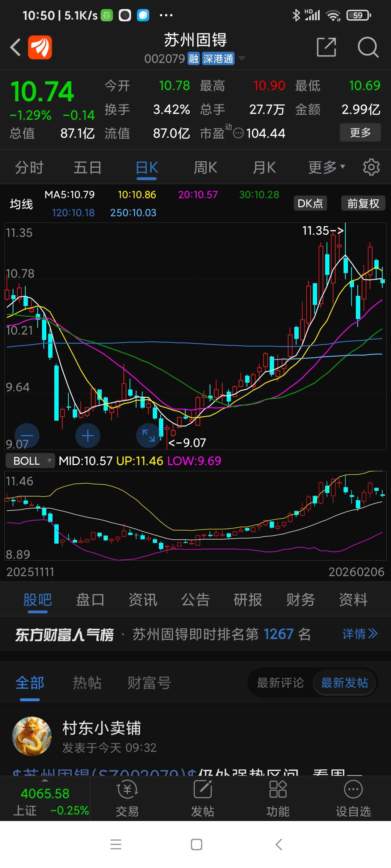Image resolution: width=391 pixels, height=868 pixels.
Task: Switch to 分时 chart tab
Action: pos(29,167)
